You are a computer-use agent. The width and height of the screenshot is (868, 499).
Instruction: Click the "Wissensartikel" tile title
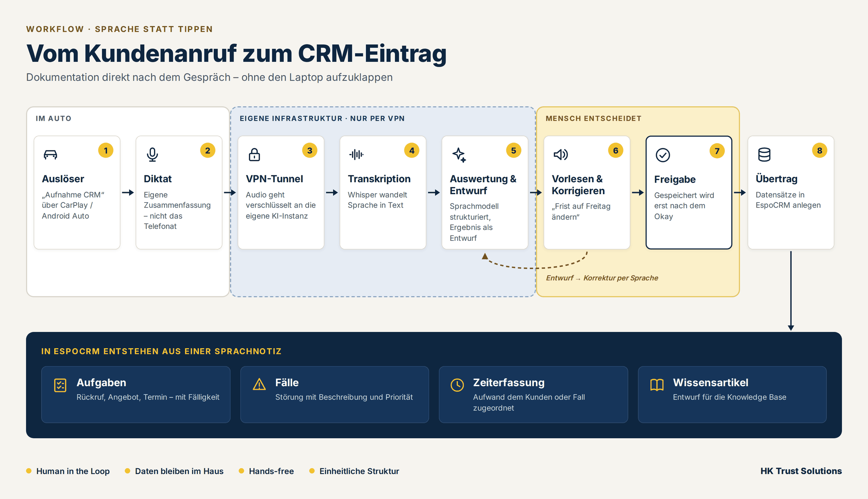point(710,382)
